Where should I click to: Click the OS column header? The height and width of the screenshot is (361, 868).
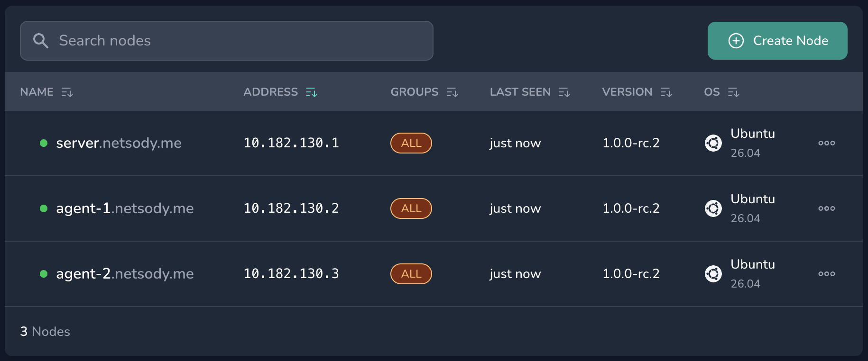[x=712, y=92]
